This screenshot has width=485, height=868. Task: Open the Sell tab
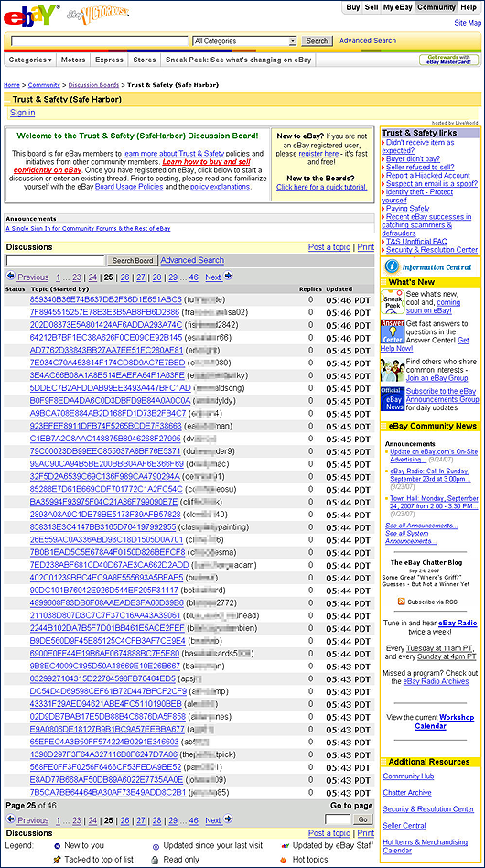[x=372, y=7]
